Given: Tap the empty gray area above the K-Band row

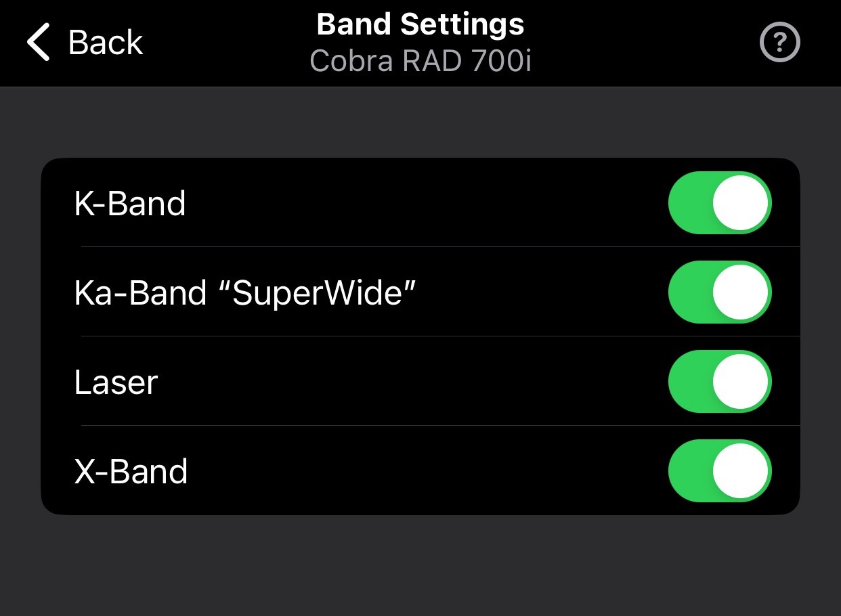Looking at the screenshot, I should click(420, 123).
